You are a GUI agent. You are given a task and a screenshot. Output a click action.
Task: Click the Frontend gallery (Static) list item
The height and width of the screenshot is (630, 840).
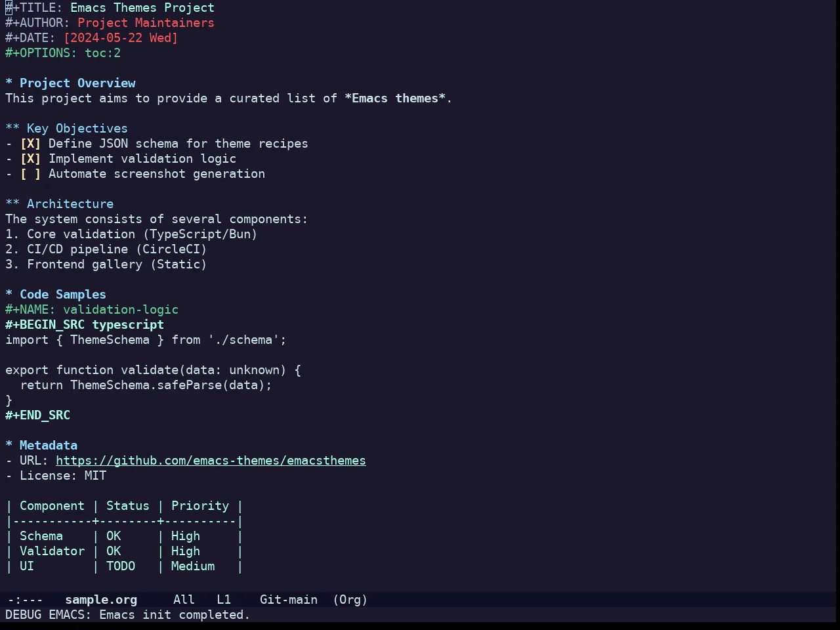click(106, 264)
